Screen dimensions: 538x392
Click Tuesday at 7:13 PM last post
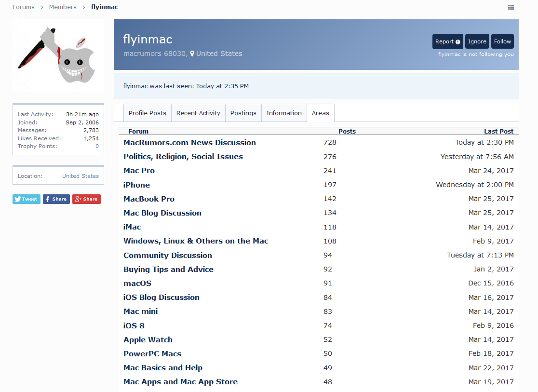480,255
